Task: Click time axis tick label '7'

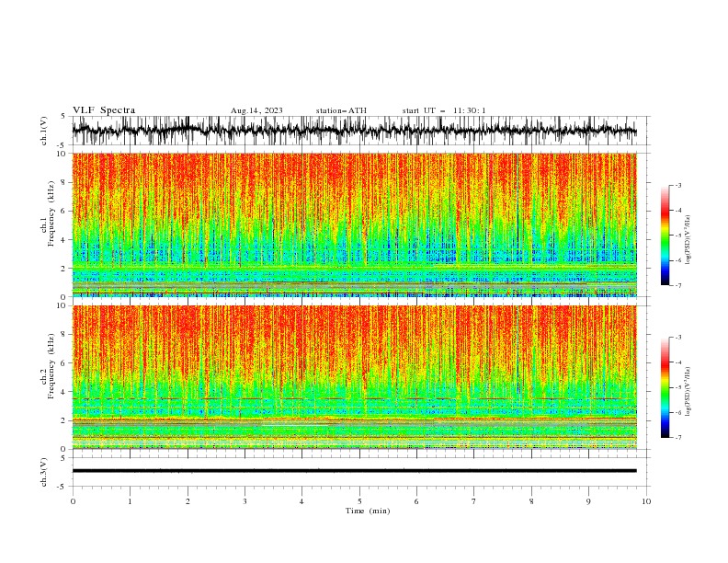Action: point(474,501)
